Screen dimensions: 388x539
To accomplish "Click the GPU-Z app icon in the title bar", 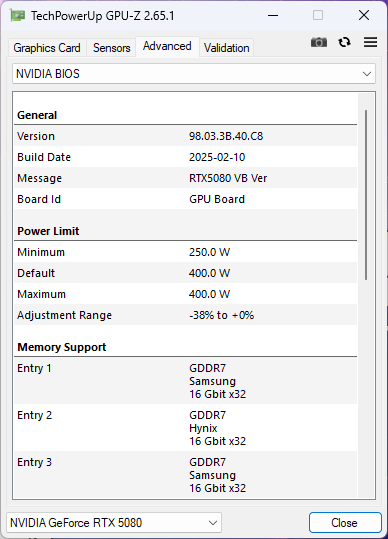I will point(17,16).
